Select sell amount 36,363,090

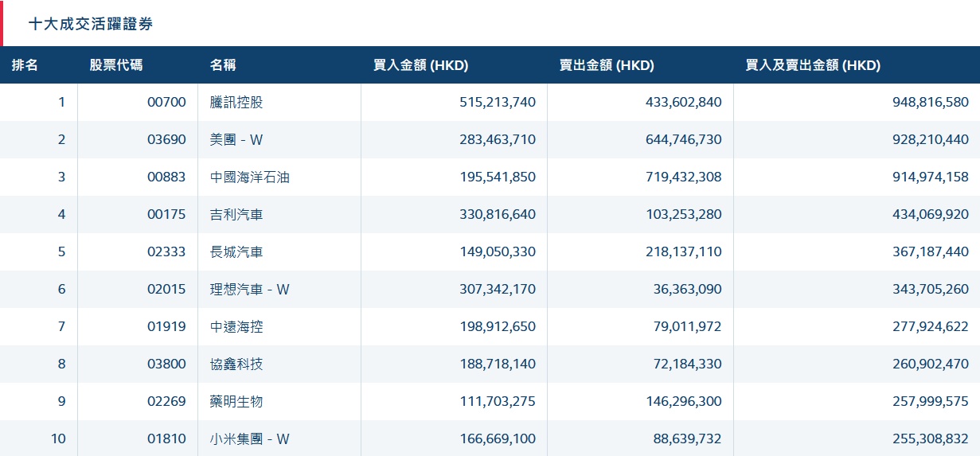click(x=688, y=289)
